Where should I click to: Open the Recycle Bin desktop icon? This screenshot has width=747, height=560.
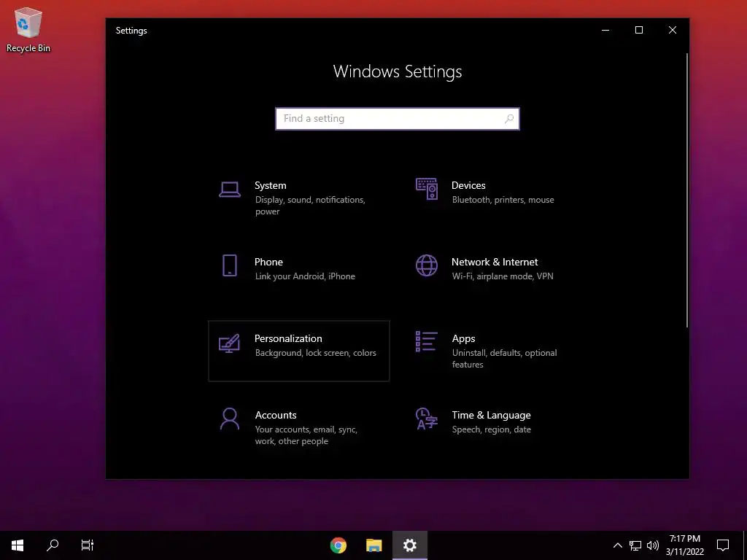pyautogui.click(x=28, y=29)
